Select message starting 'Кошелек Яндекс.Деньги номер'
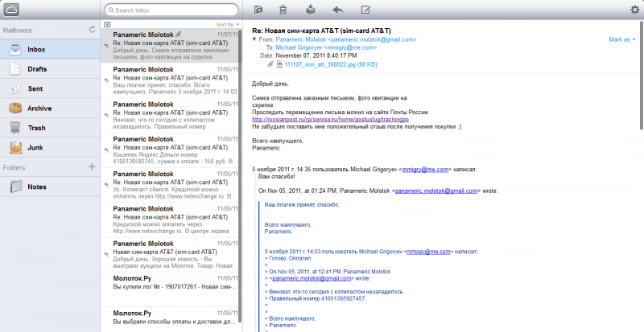Image resolution: width=644 pixels, height=332 pixels. tap(170, 150)
